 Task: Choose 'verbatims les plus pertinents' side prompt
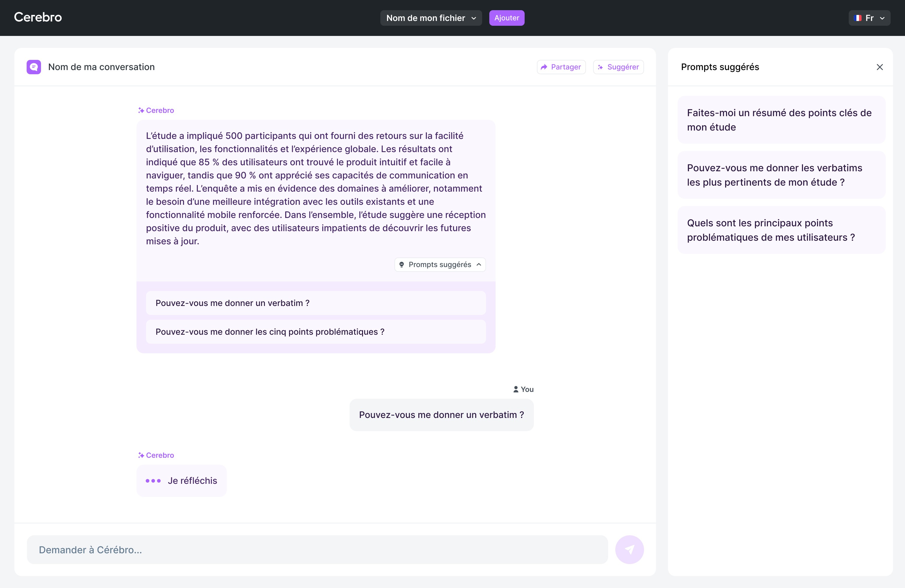pyautogui.click(x=781, y=175)
